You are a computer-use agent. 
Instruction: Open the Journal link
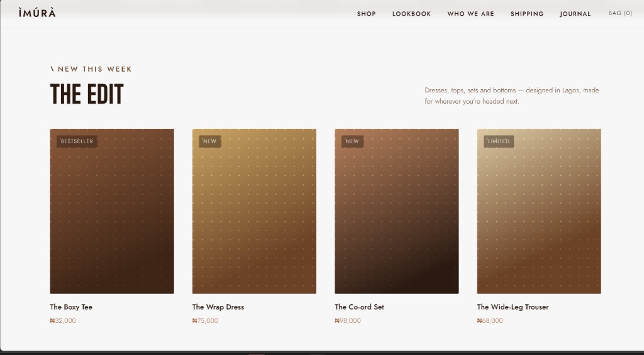(x=575, y=14)
